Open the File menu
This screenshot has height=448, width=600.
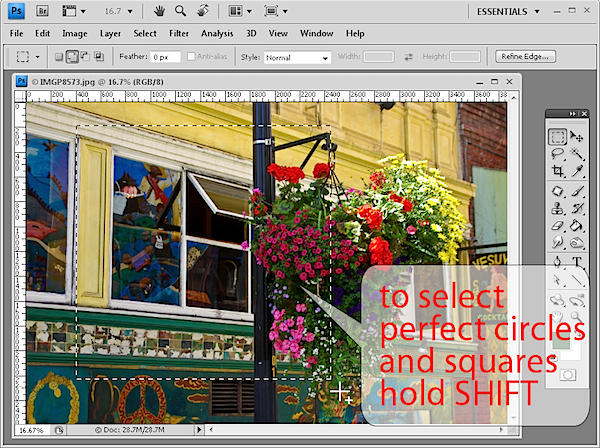16,34
